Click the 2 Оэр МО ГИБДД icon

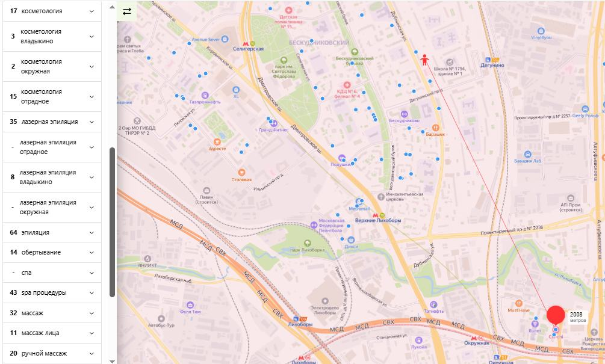137,122
